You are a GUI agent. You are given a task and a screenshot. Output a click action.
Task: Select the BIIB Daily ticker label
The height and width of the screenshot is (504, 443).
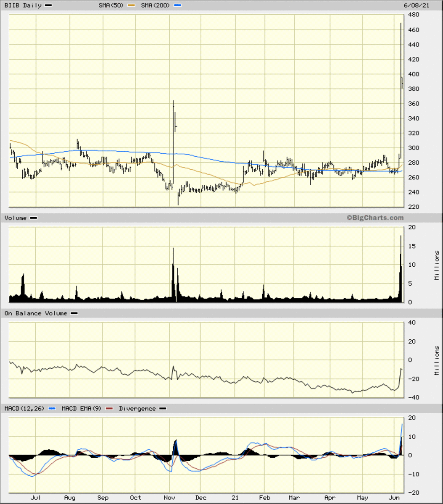[x=23, y=5]
